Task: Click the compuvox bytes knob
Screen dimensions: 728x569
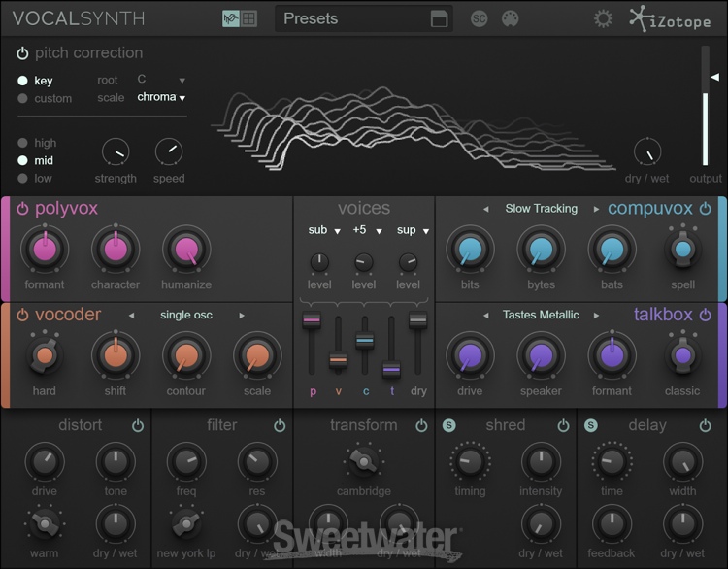Action: 541,250
